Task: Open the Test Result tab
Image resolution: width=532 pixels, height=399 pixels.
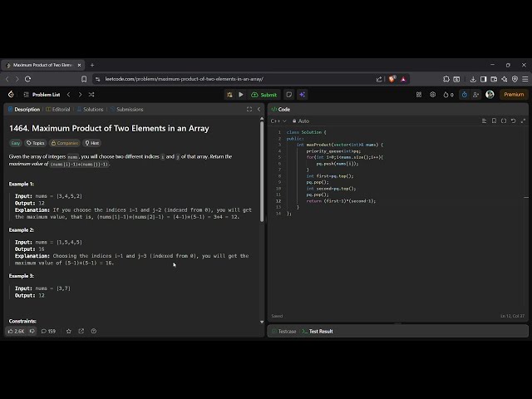Action: point(318,331)
